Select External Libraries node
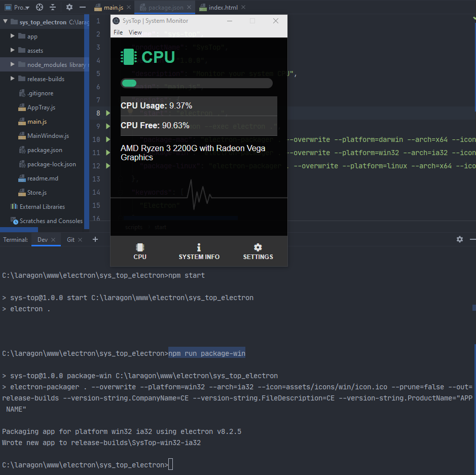476x475 pixels. (x=42, y=207)
